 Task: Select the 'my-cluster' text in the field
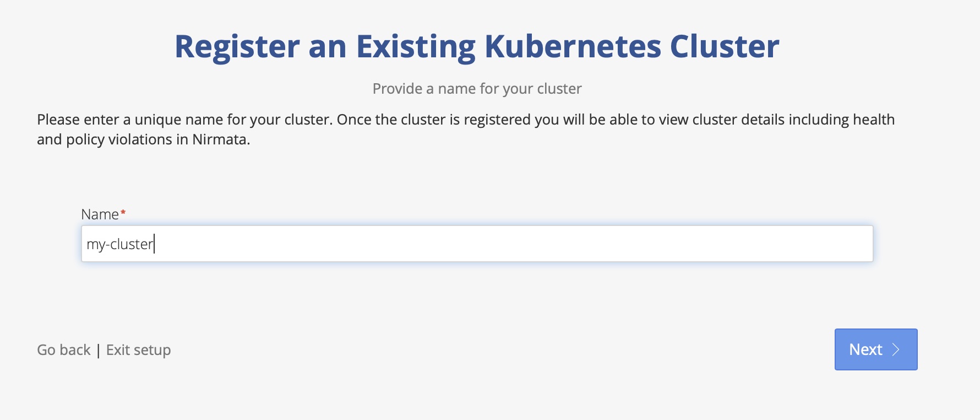click(x=119, y=244)
